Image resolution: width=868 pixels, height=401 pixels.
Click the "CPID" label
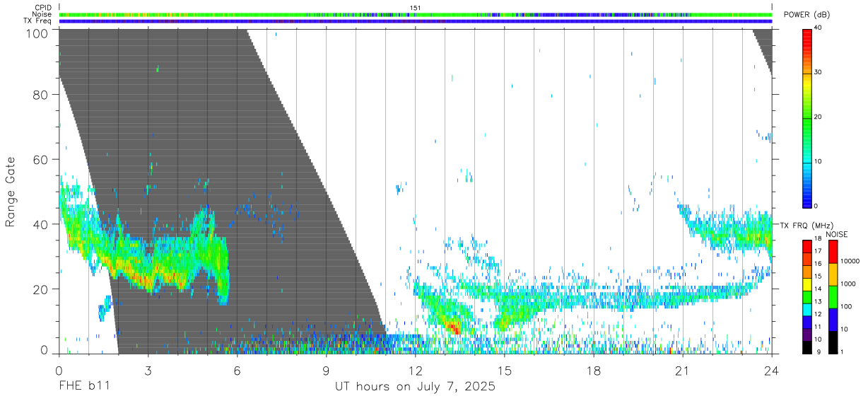[44, 8]
